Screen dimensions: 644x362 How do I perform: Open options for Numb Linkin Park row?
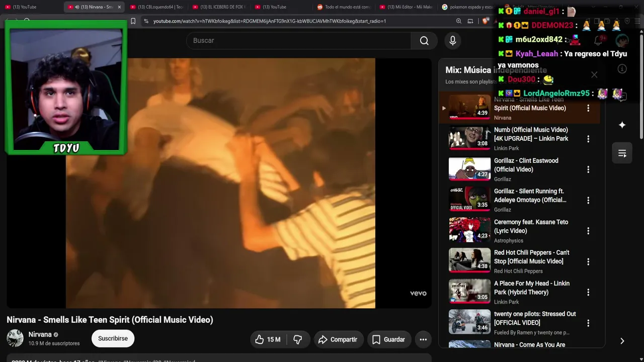(x=588, y=139)
